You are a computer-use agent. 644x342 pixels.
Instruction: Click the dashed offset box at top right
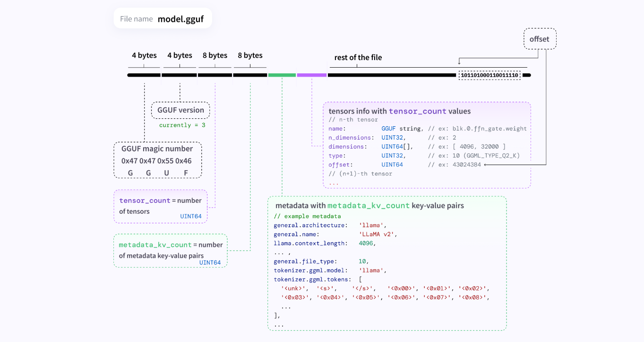tap(540, 39)
